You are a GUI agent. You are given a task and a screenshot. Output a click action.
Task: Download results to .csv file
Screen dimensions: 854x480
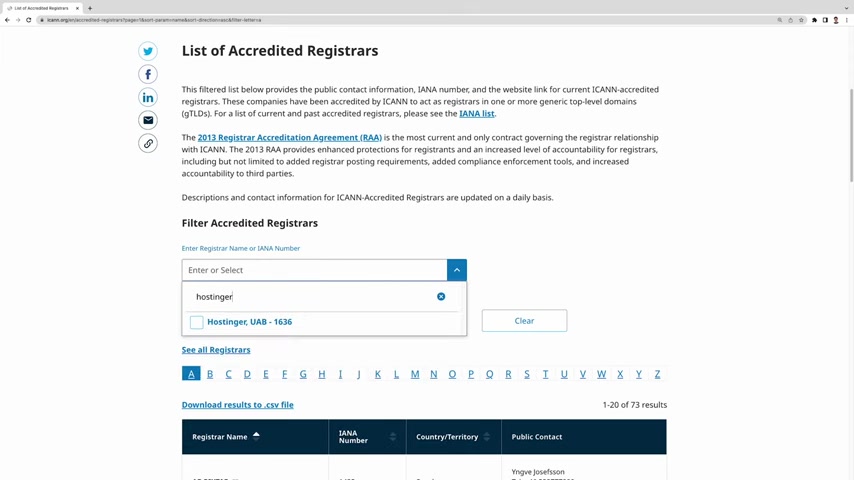(x=237, y=405)
